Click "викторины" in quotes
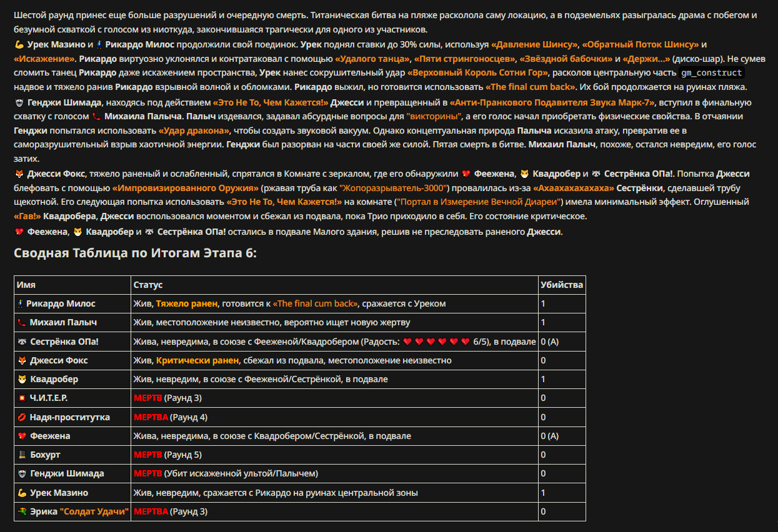 [434, 116]
